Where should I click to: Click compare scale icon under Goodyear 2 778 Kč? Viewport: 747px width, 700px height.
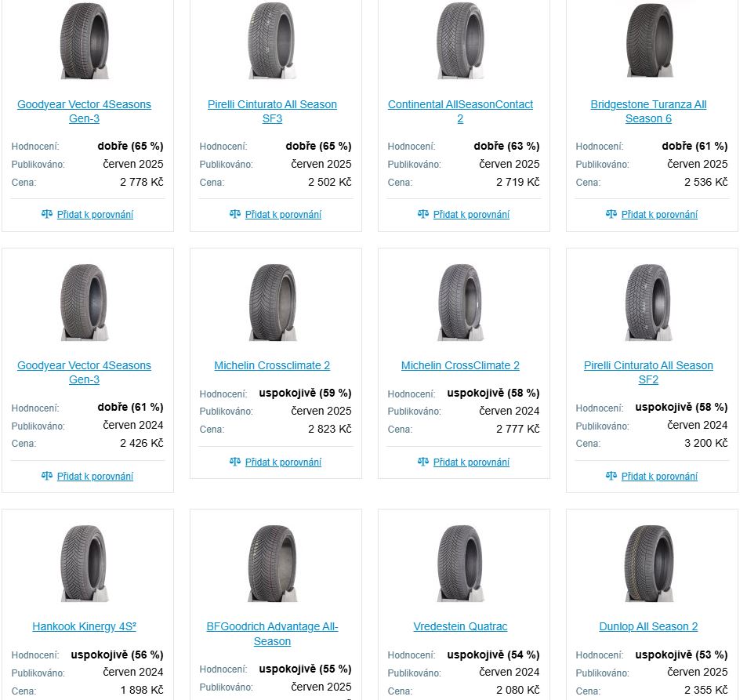(x=47, y=214)
